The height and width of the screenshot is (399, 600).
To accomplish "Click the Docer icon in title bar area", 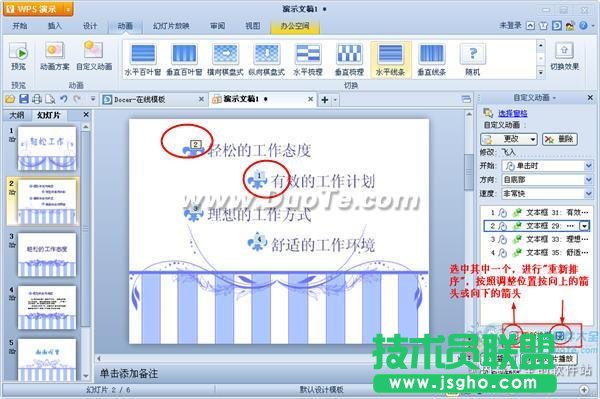I will 557,26.
